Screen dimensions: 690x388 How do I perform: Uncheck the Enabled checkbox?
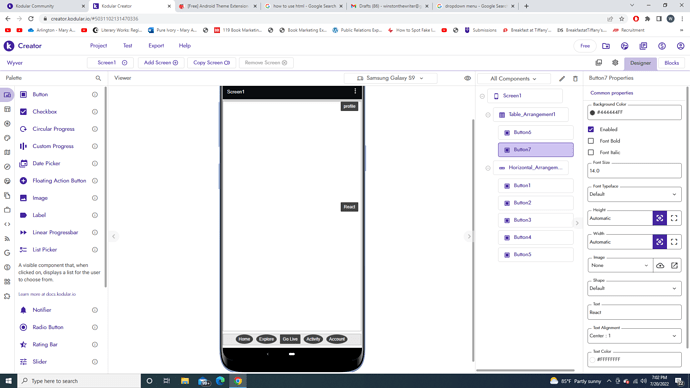click(x=591, y=129)
